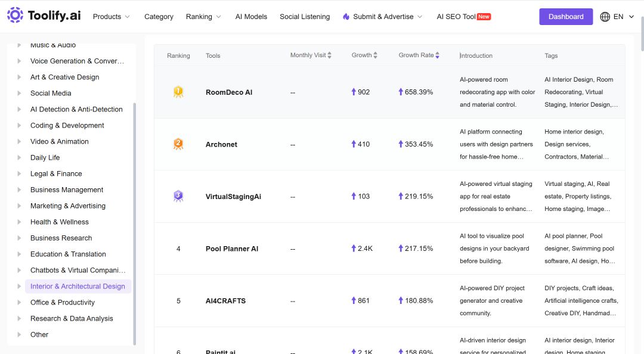Expand the Daily Life category arrow

coord(19,158)
